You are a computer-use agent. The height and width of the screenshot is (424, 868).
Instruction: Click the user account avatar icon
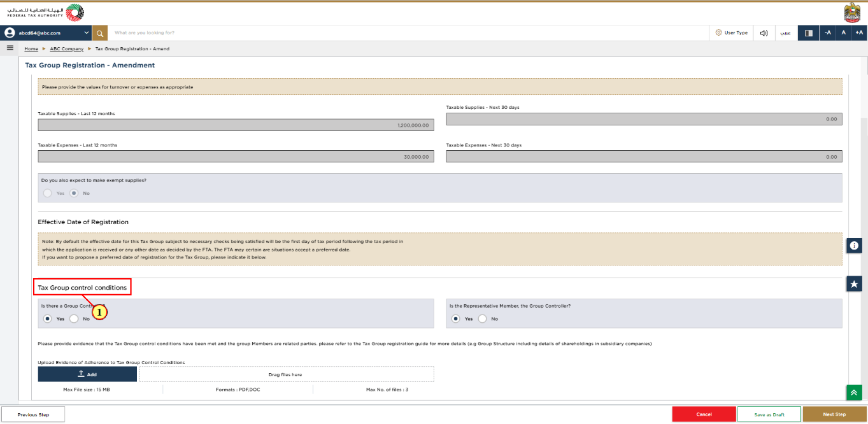tap(9, 32)
